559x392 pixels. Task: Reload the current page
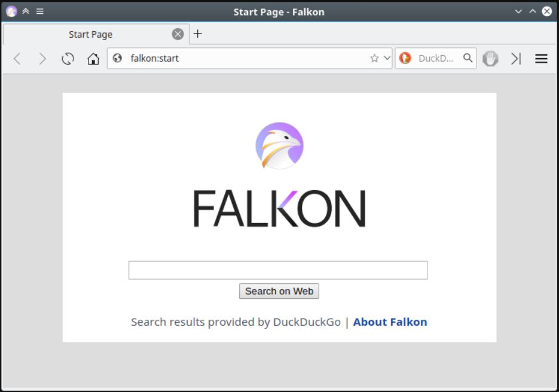68,59
